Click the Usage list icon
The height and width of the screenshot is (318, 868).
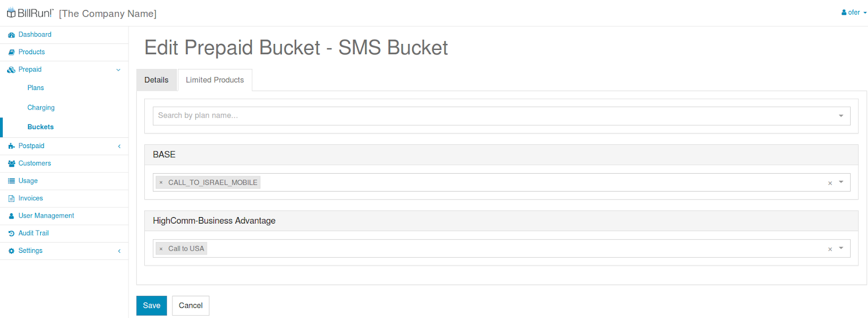[11, 181]
